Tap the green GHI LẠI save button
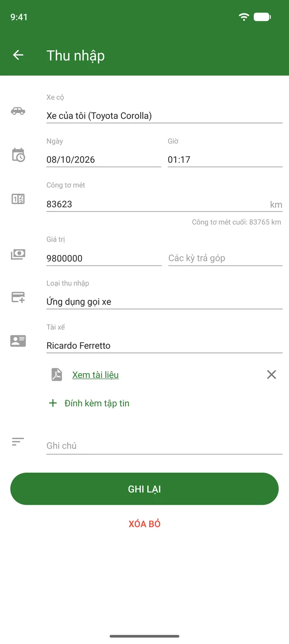Screen dimensions: 289x644 click(x=144, y=489)
